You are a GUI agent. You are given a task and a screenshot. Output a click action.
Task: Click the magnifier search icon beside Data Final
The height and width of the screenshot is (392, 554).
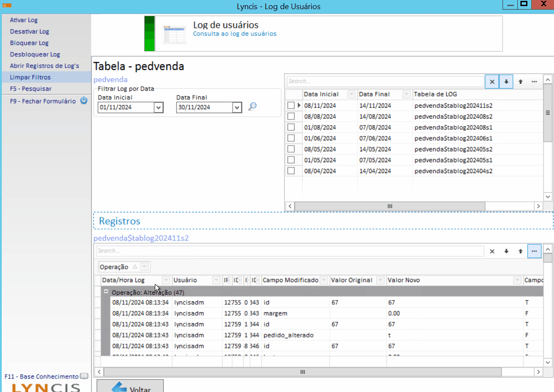(x=252, y=107)
